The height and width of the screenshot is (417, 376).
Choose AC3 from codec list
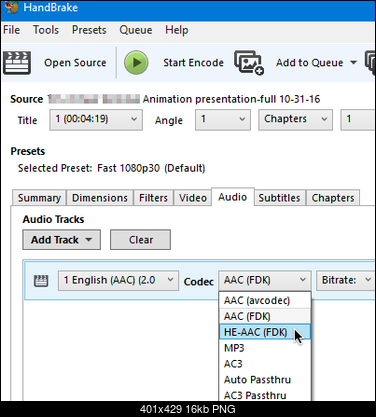265,364
